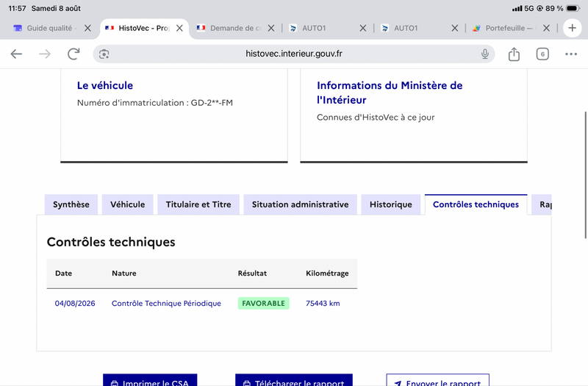588x386 pixels.
Task: Click the Nature column header
Action: click(x=123, y=273)
